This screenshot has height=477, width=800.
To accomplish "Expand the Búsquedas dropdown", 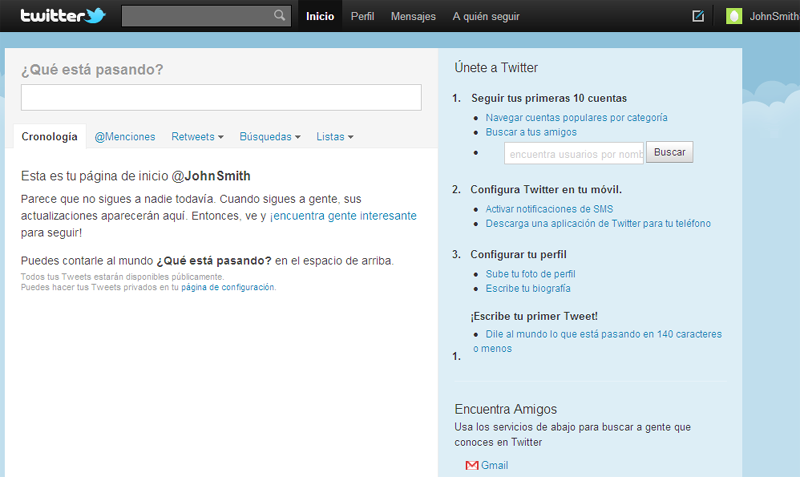I will 270,137.
